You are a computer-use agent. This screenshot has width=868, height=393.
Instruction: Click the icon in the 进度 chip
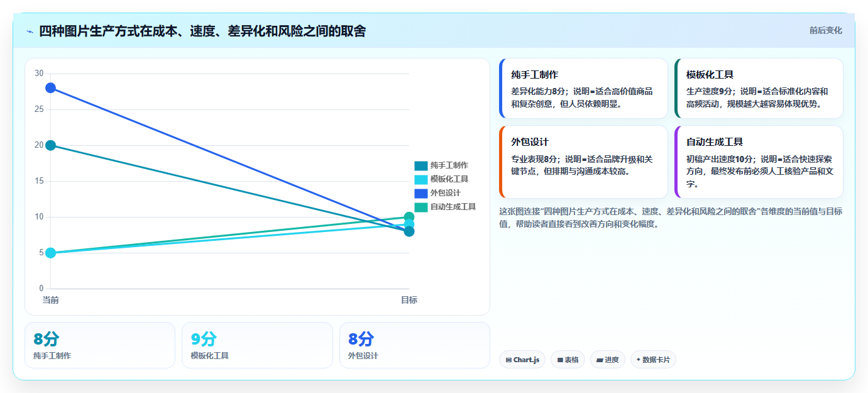[x=600, y=360]
